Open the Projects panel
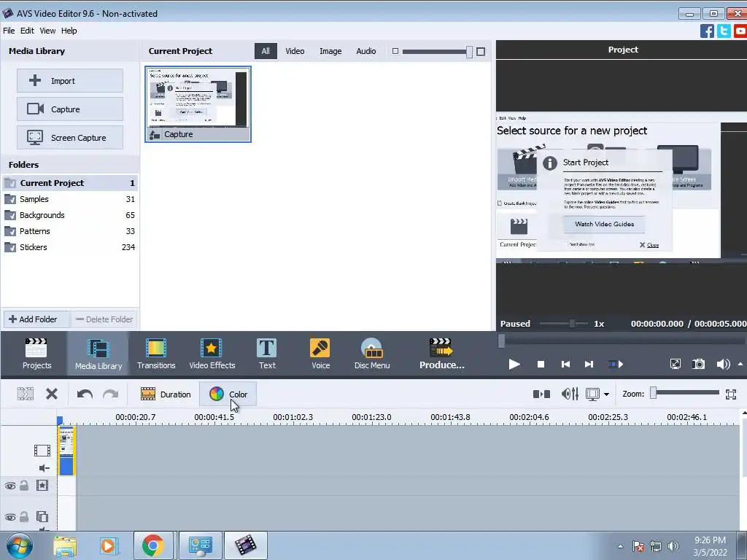The height and width of the screenshot is (560, 747). (36, 354)
